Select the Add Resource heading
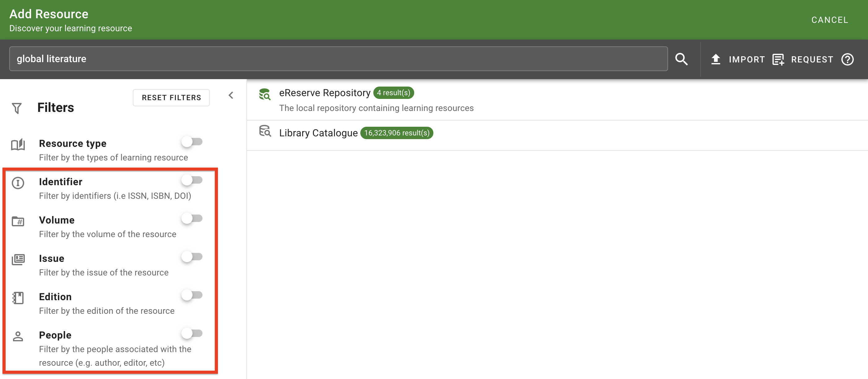868x379 pixels. point(49,14)
